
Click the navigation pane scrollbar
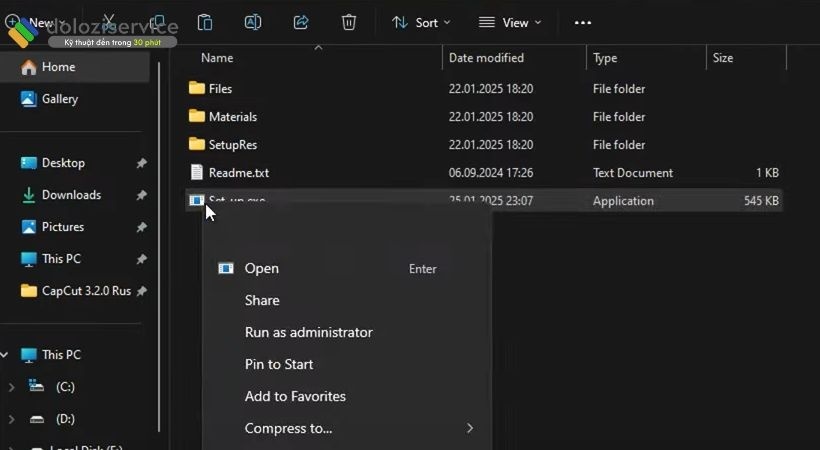click(x=159, y=246)
